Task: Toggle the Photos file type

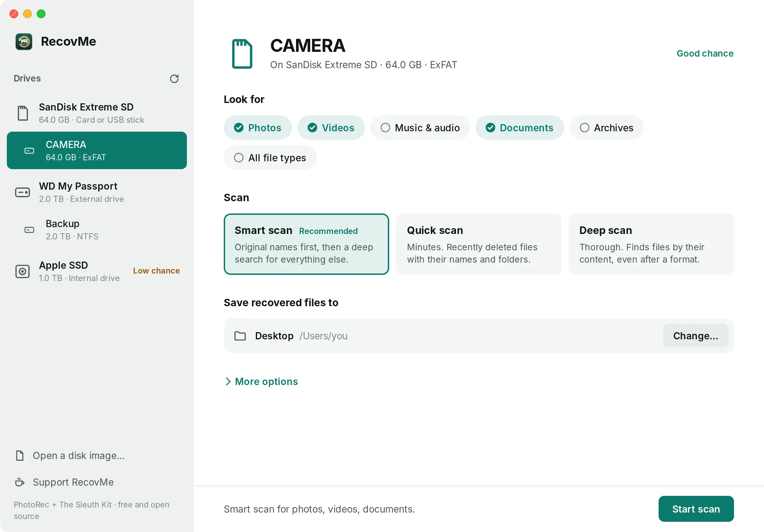Action: (x=258, y=128)
